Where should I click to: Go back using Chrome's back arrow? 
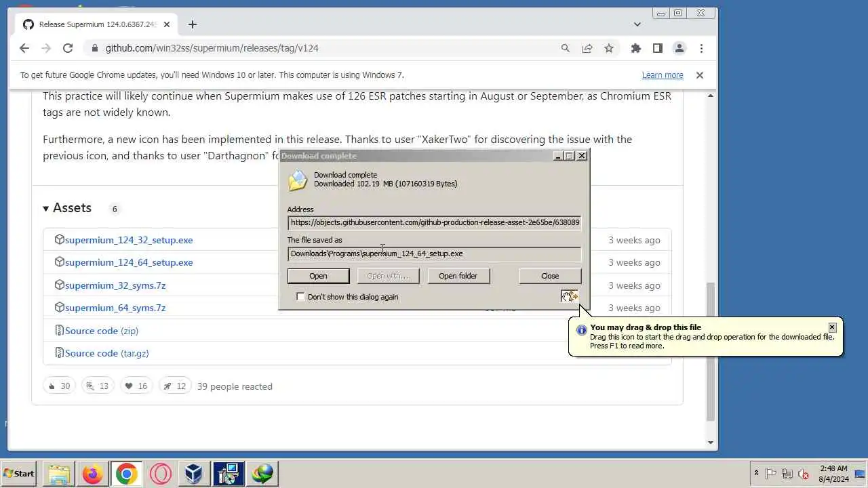pyautogui.click(x=24, y=48)
